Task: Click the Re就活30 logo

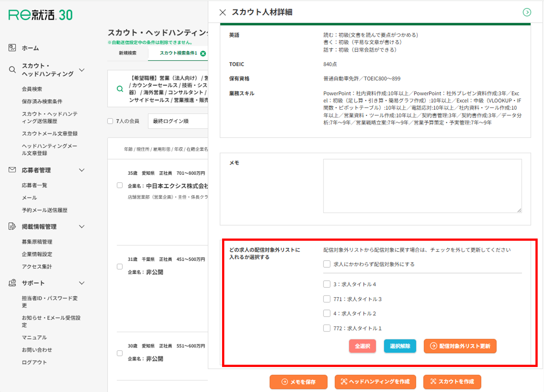Action: 40,15
